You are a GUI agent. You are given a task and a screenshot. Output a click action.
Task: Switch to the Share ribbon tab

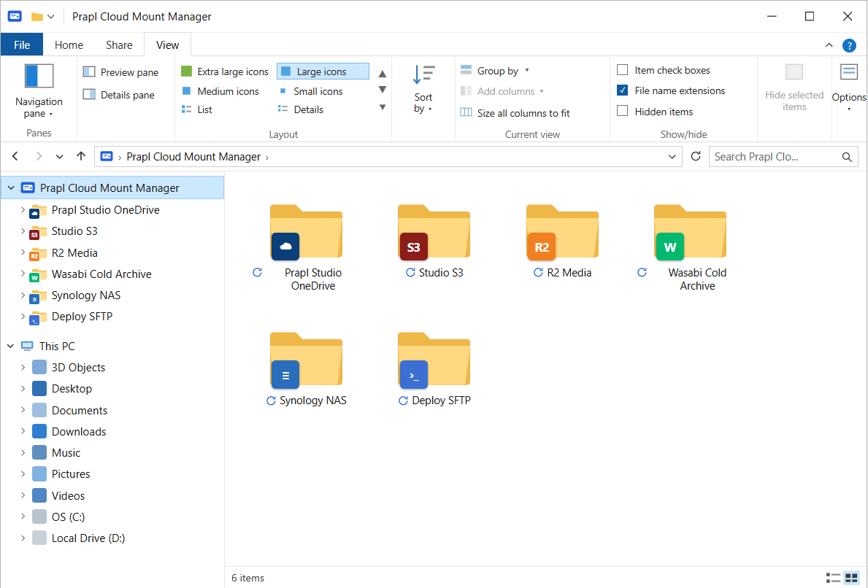[x=119, y=45]
